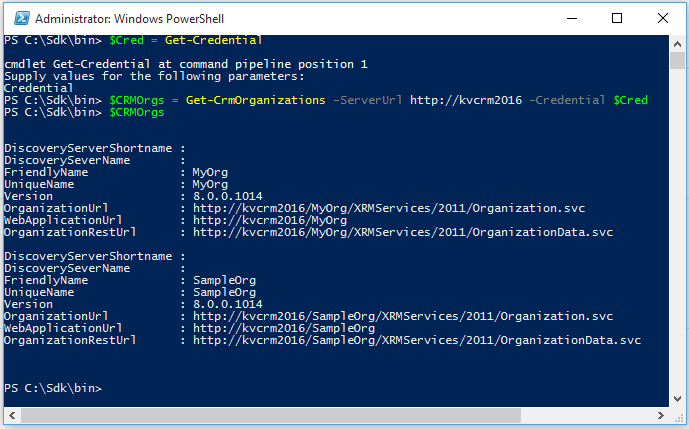Click the SampleOrg WebApplicationUrl value
This screenshot has height=429, width=689.
click(x=284, y=328)
